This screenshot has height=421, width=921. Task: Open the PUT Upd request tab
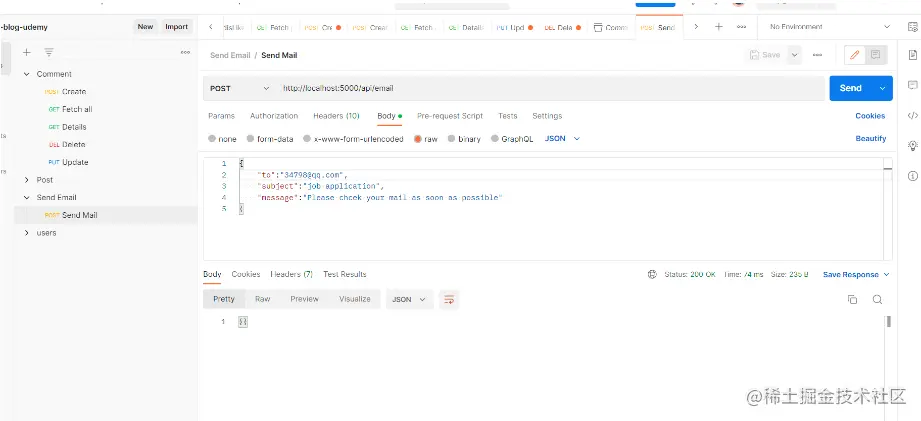point(515,28)
